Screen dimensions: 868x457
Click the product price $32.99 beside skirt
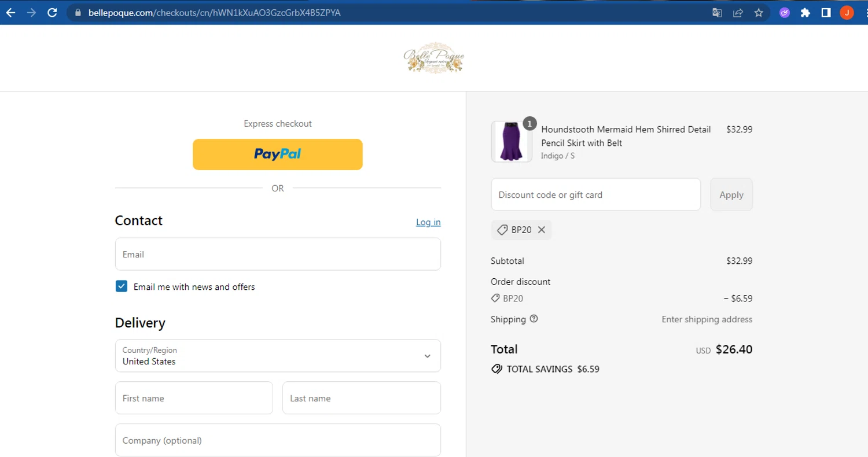pos(740,130)
